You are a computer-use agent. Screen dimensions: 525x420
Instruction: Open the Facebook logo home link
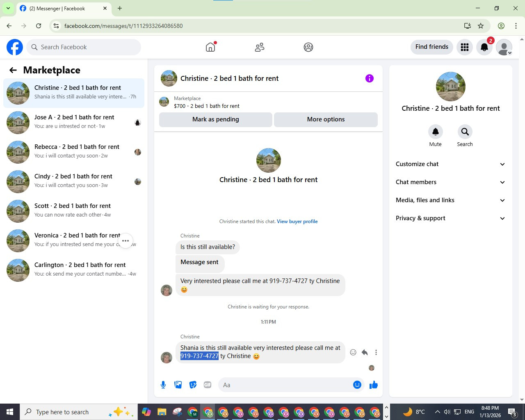[x=15, y=47]
